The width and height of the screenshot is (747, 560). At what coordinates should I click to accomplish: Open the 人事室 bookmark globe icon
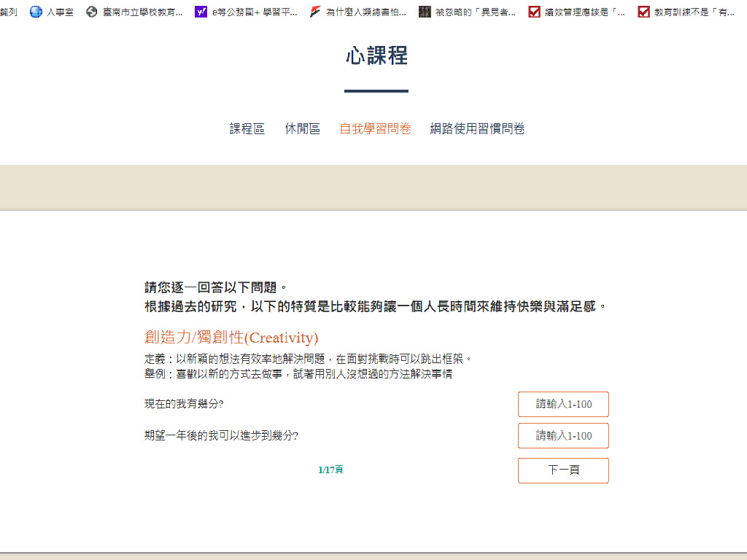pyautogui.click(x=36, y=12)
